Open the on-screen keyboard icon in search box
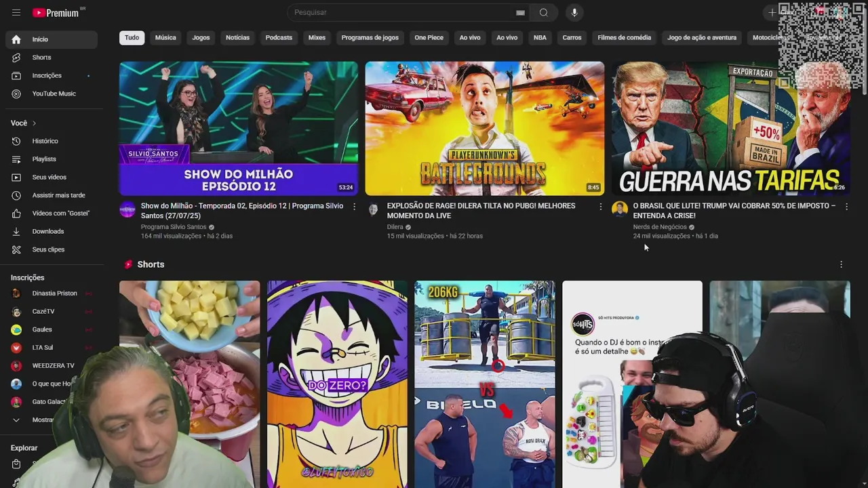The height and width of the screenshot is (488, 868). point(520,12)
